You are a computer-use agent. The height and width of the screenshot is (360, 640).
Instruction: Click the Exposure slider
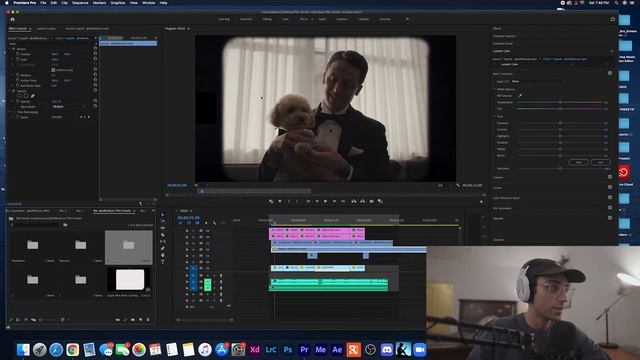click(x=560, y=123)
